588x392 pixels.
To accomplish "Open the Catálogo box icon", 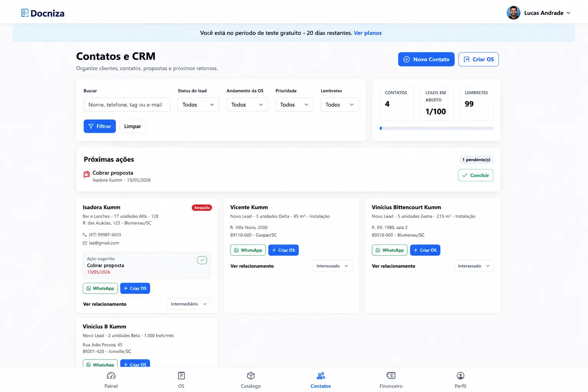I will coord(251,376).
